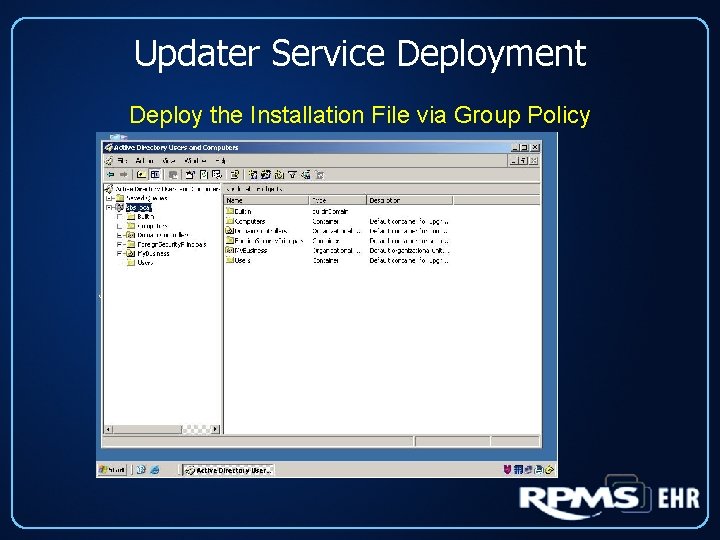Select Users in the console tree
720x540 pixels.
[145, 263]
